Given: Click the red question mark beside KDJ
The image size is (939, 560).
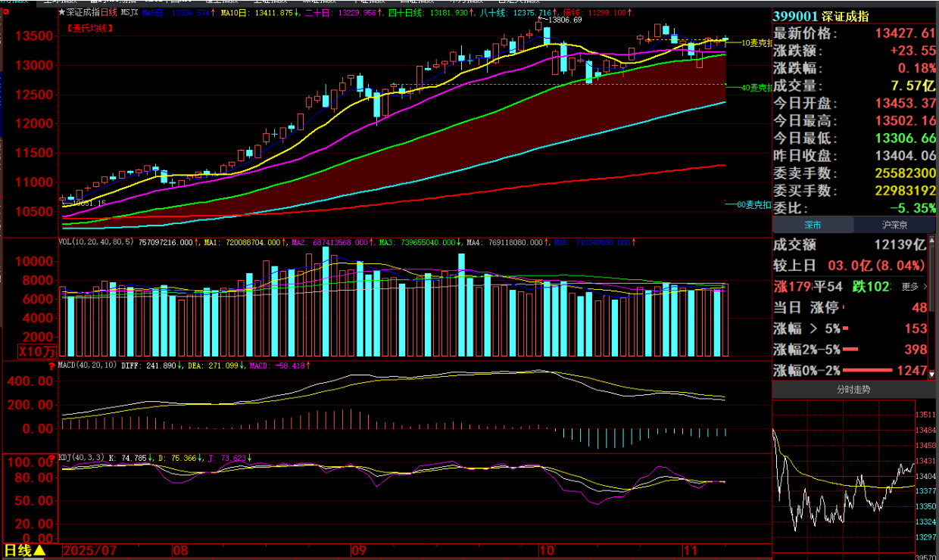Looking at the screenshot, I should click(52, 458).
